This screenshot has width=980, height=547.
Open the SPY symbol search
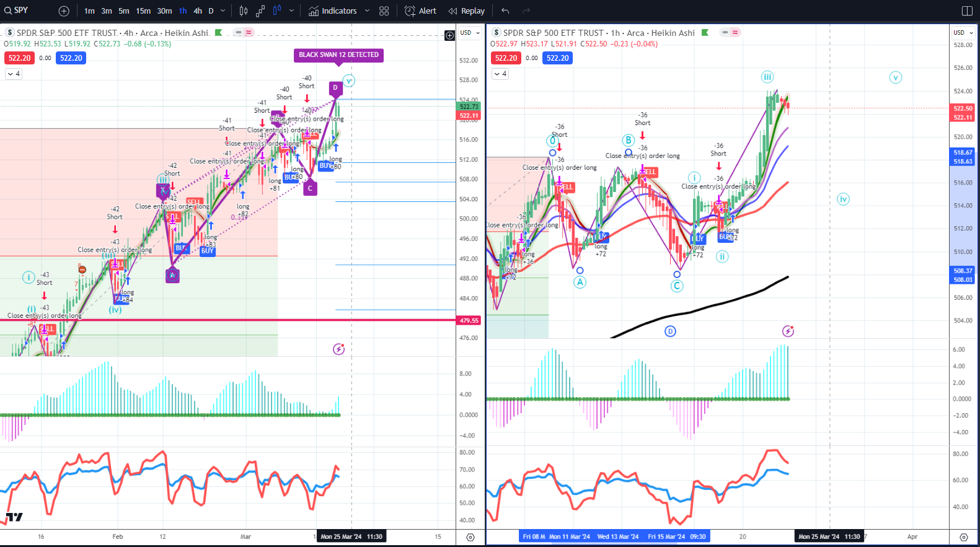point(17,11)
